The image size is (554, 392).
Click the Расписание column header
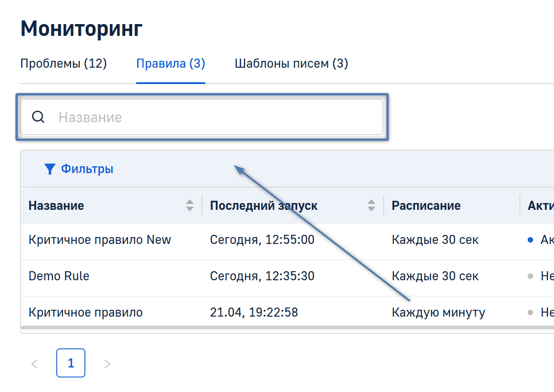coord(426,205)
